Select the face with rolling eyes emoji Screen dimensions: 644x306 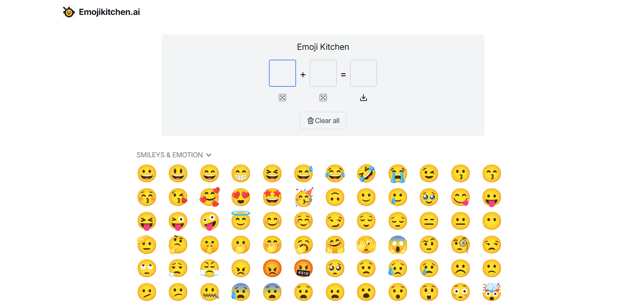point(147,268)
